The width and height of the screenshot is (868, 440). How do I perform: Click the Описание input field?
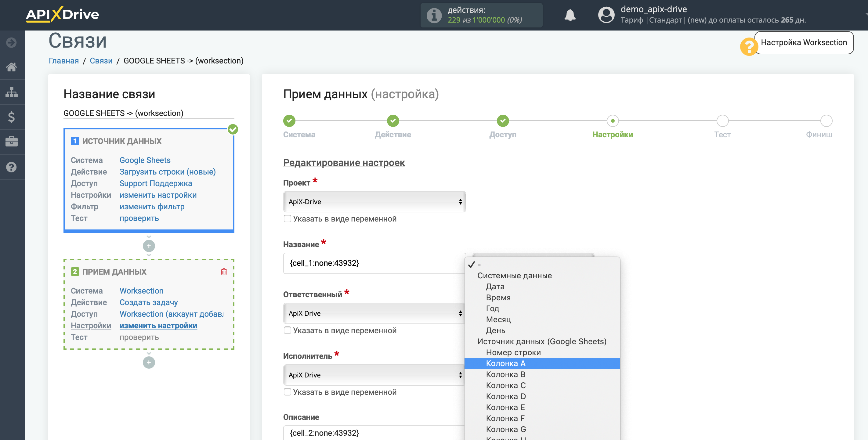coord(374,433)
